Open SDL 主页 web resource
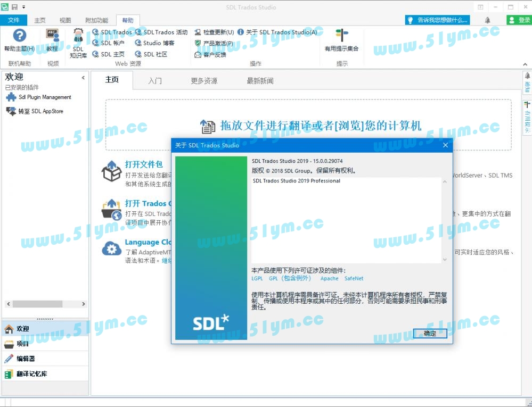The width and height of the screenshot is (532, 407). (108, 54)
